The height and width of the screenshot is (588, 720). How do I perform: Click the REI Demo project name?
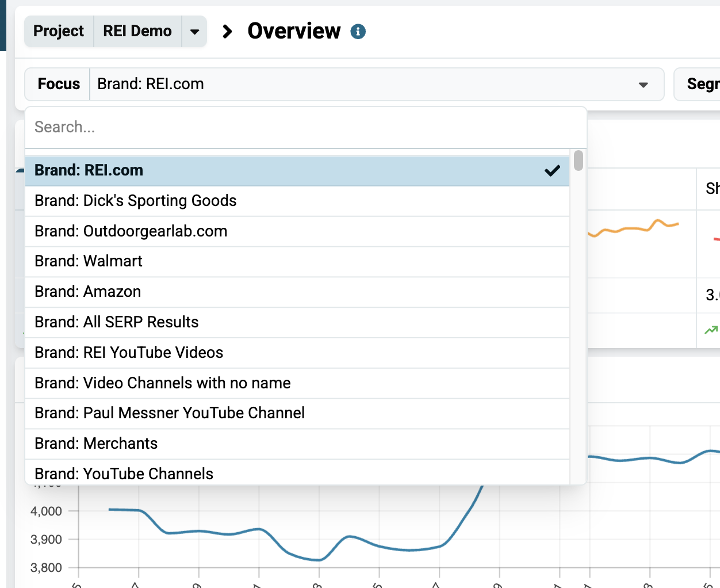pos(137,32)
